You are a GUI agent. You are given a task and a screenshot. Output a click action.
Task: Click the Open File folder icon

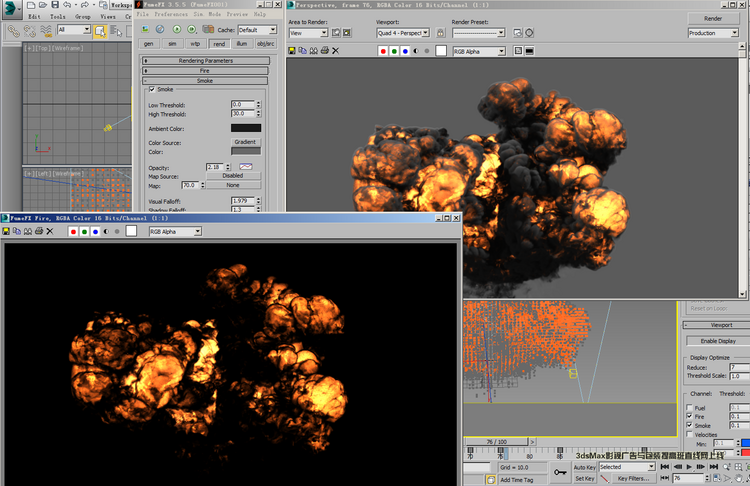click(x=43, y=5)
